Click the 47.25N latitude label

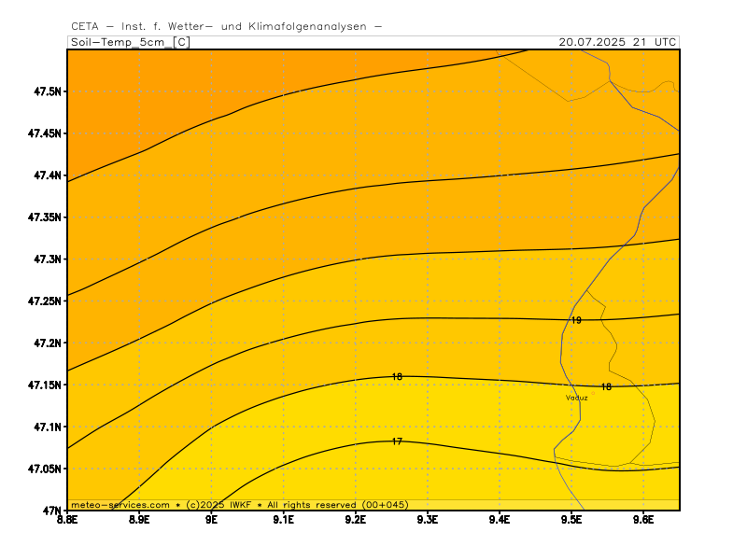[44, 301]
